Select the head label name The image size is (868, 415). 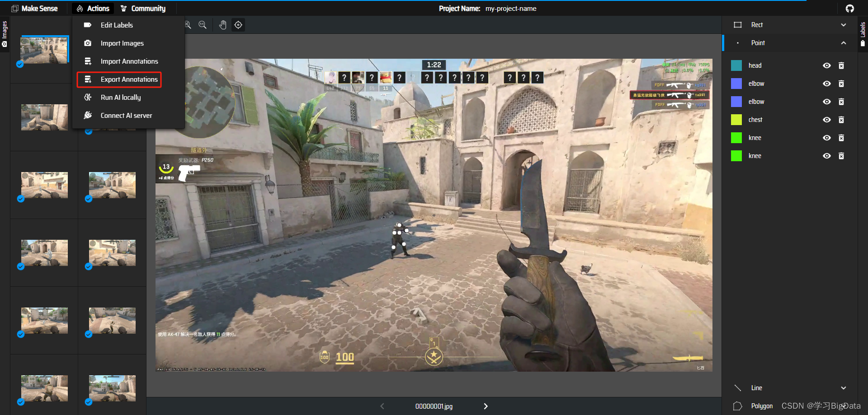coord(755,65)
